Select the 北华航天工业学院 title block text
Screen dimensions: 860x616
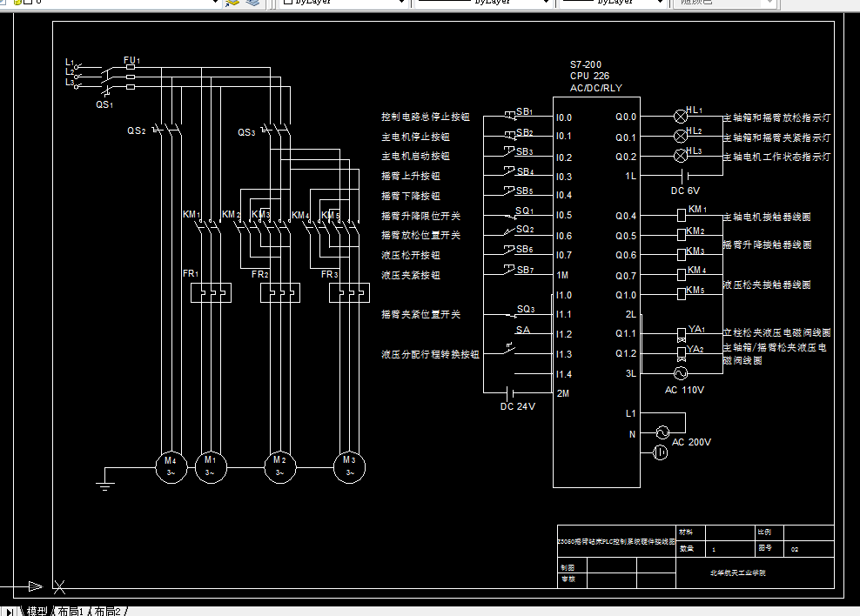click(x=737, y=572)
